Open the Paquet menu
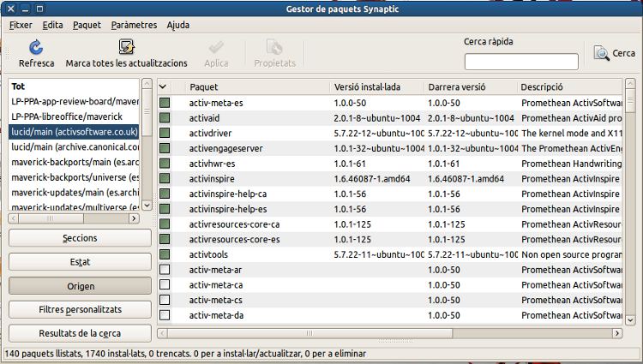The width and height of the screenshot is (643, 364). click(87, 25)
